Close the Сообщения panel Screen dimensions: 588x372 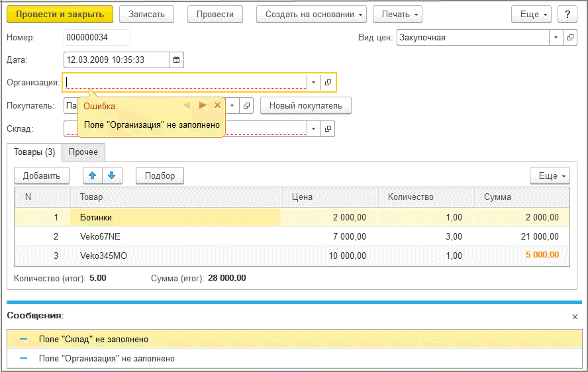[575, 317]
